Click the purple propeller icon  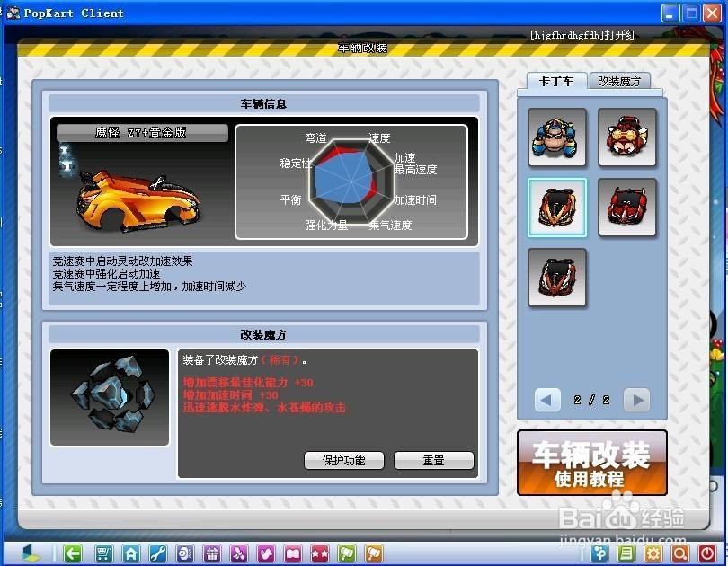pos(239,553)
